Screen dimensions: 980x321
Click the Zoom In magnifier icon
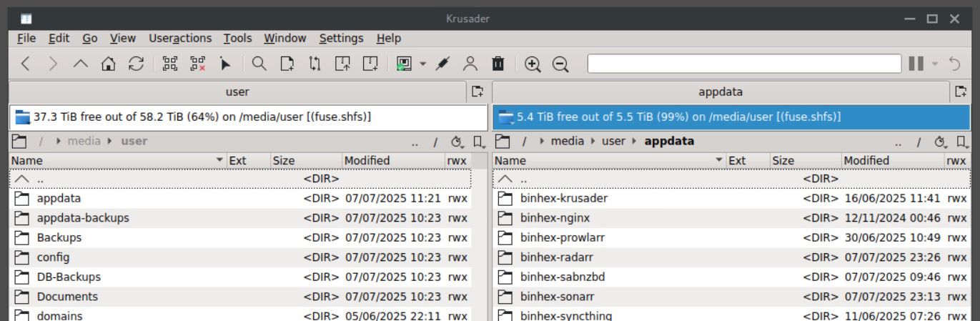[532, 64]
